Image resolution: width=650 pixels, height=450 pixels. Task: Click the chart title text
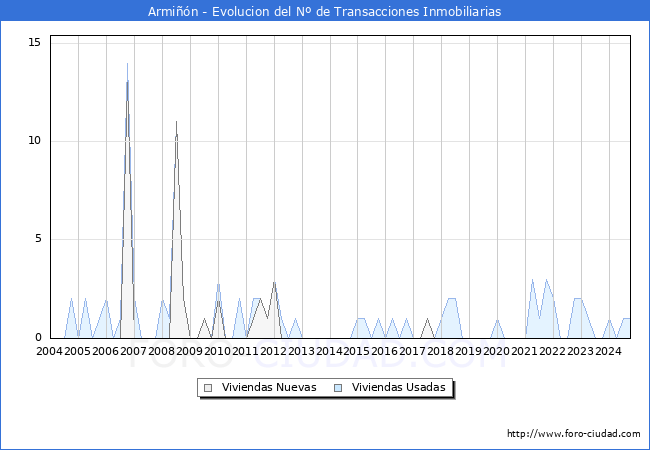(325, 11)
